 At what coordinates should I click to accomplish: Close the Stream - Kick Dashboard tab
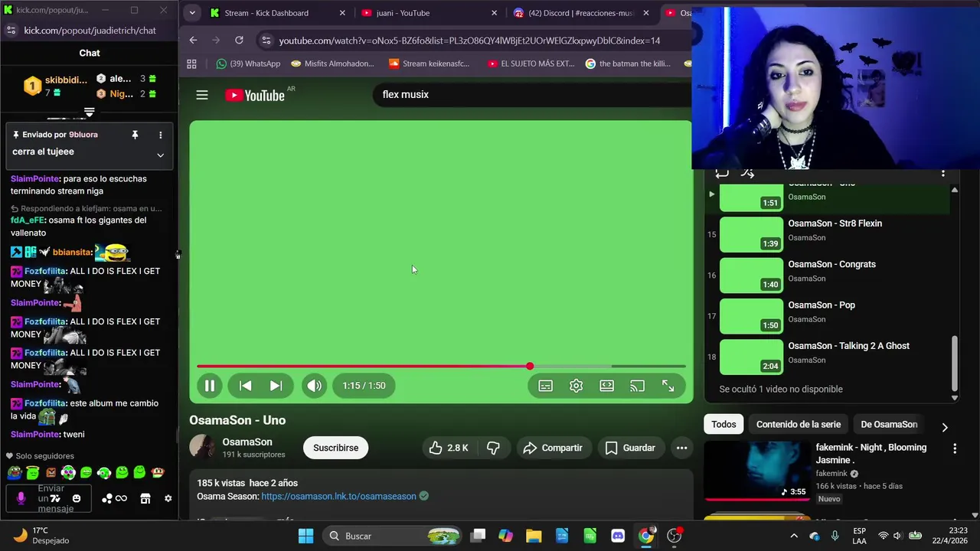342,13
